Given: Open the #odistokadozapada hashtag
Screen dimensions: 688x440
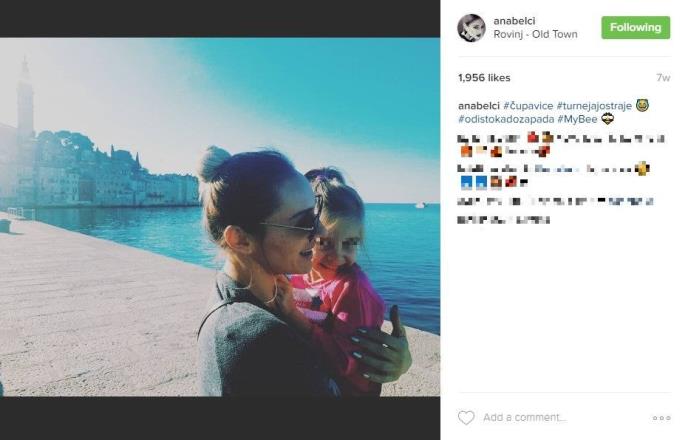Looking at the screenshot, I should point(506,119).
